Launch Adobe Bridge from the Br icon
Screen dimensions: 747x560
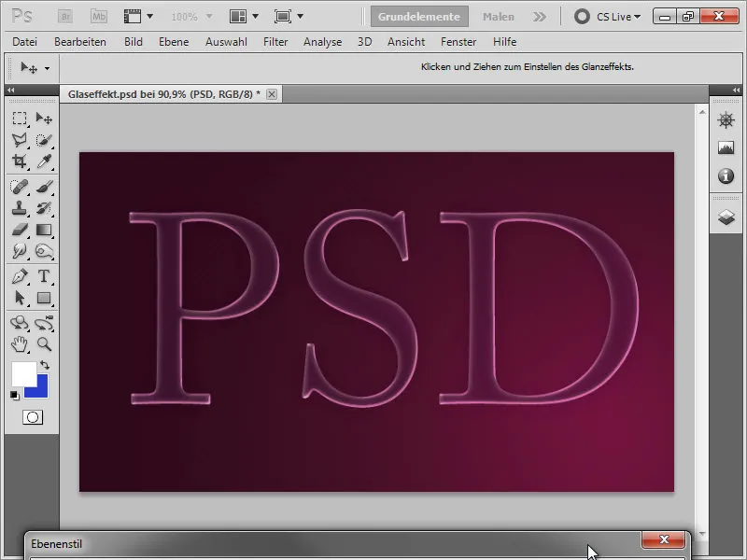[x=65, y=17]
